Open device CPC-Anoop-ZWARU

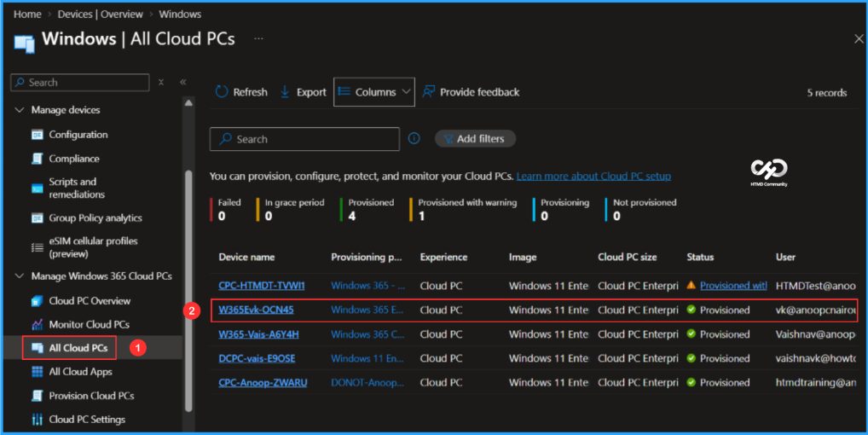click(x=263, y=382)
